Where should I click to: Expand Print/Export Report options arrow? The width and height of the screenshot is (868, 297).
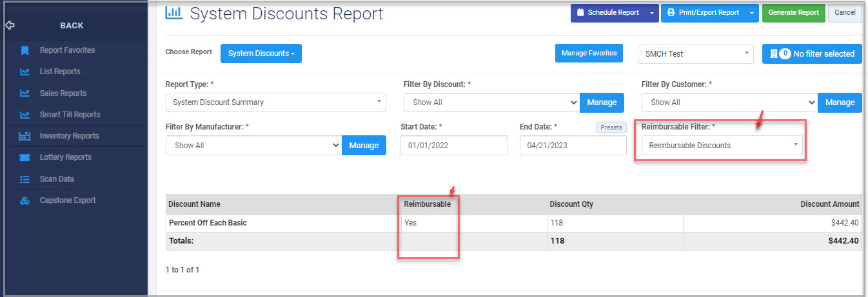(751, 13)
